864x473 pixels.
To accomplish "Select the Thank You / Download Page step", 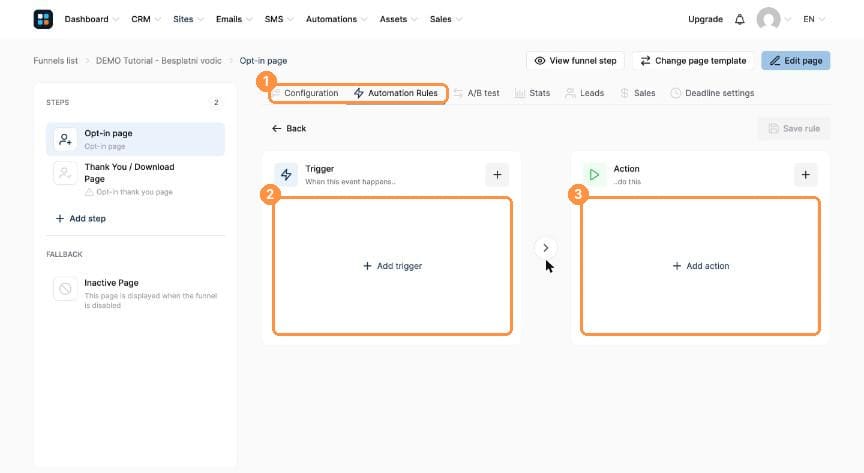I will 136,179.
